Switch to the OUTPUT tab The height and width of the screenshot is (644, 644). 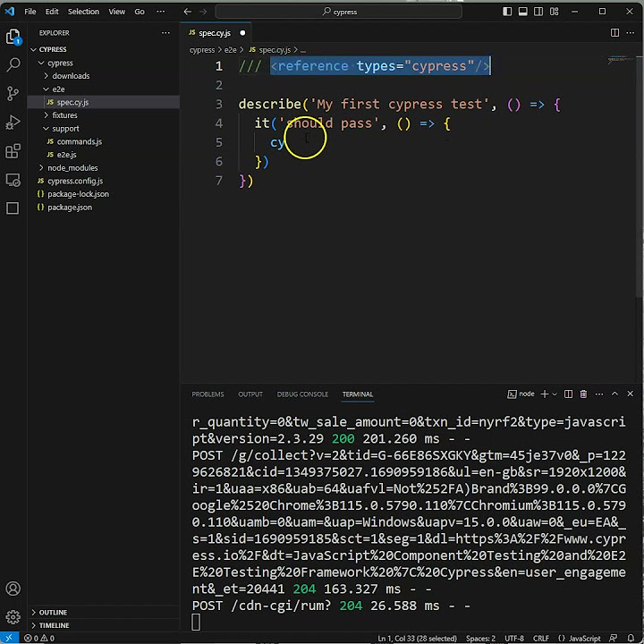point(250,394)
